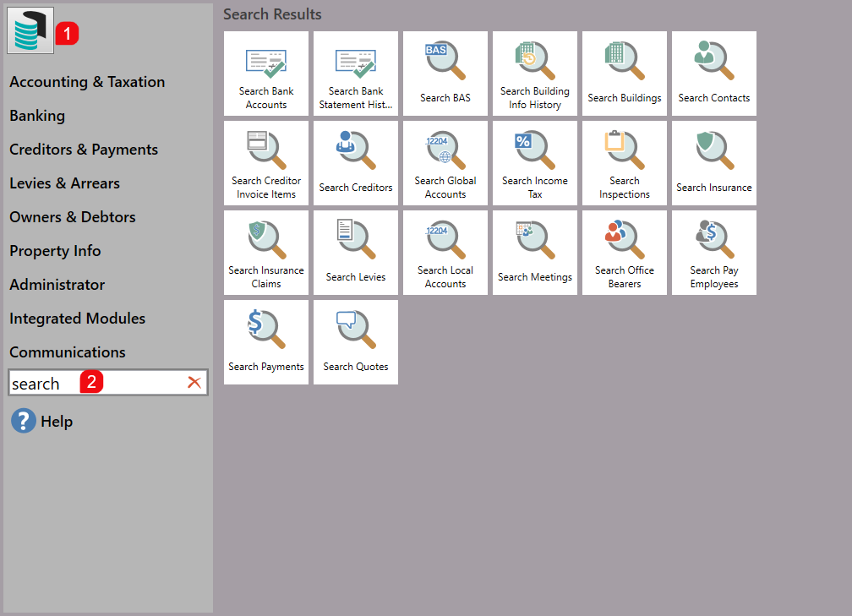The height and width of the screenshot is (616, 852).
Task: Open the Search Meetings tile
Action: (x=535, y=253)
